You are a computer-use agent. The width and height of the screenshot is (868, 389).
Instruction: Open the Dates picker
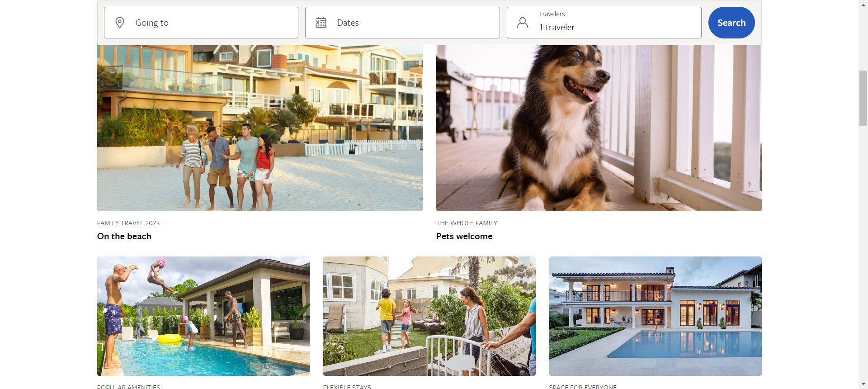pos(402,23)
